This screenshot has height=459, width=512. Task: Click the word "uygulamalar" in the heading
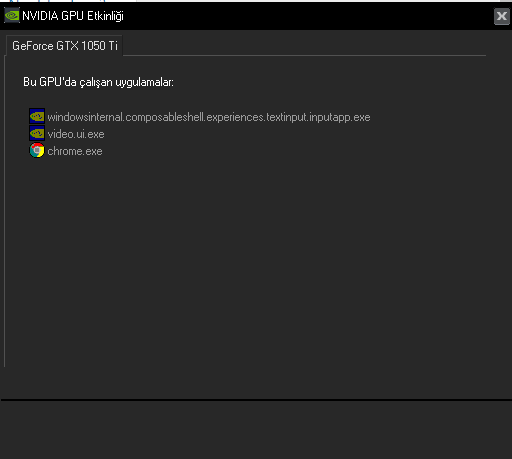[144, 82]
